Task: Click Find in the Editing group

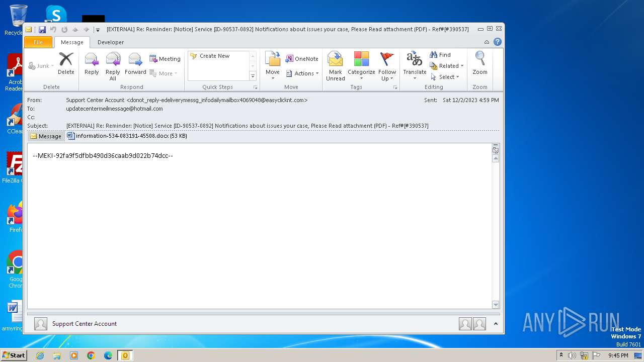Action: pyautogui.click(x=440, y=55)
